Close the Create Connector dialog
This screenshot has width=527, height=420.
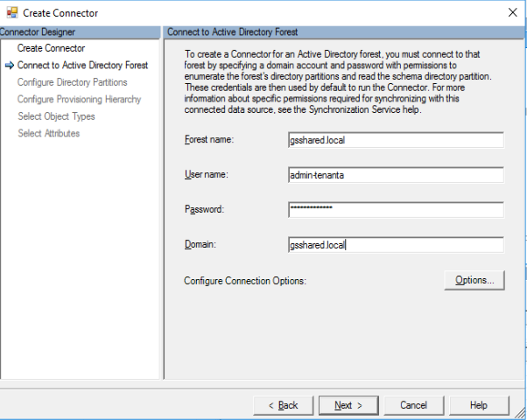tap(510, 12)
